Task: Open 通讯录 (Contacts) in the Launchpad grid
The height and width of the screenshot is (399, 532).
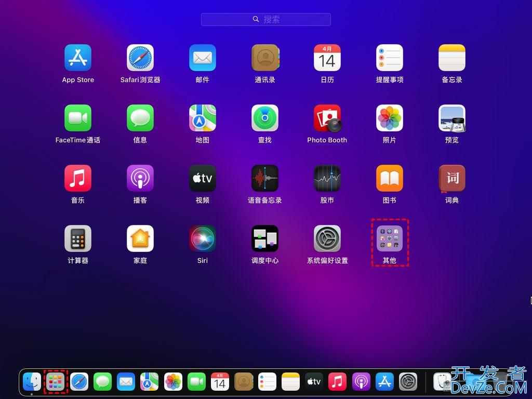Action: 265,58
